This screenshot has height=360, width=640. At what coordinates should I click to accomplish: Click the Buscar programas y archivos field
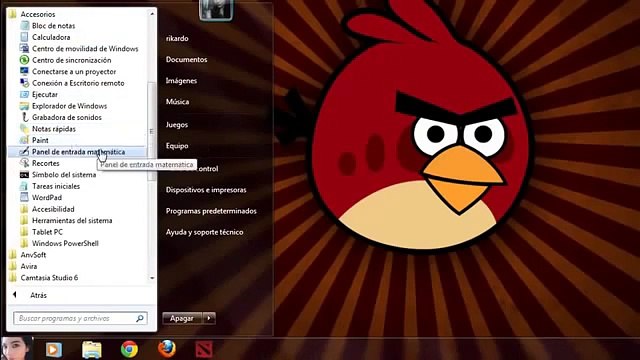(80, 318)
